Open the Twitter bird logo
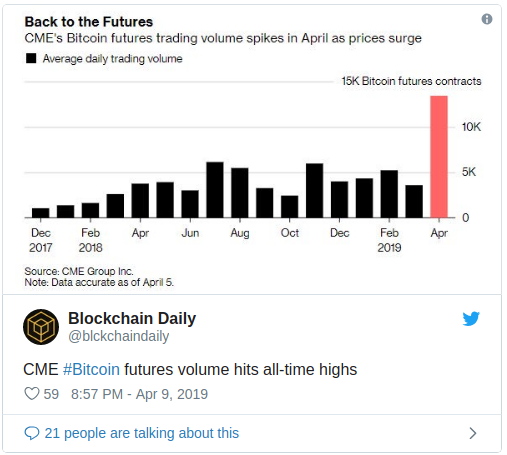 tap(471, 319)
